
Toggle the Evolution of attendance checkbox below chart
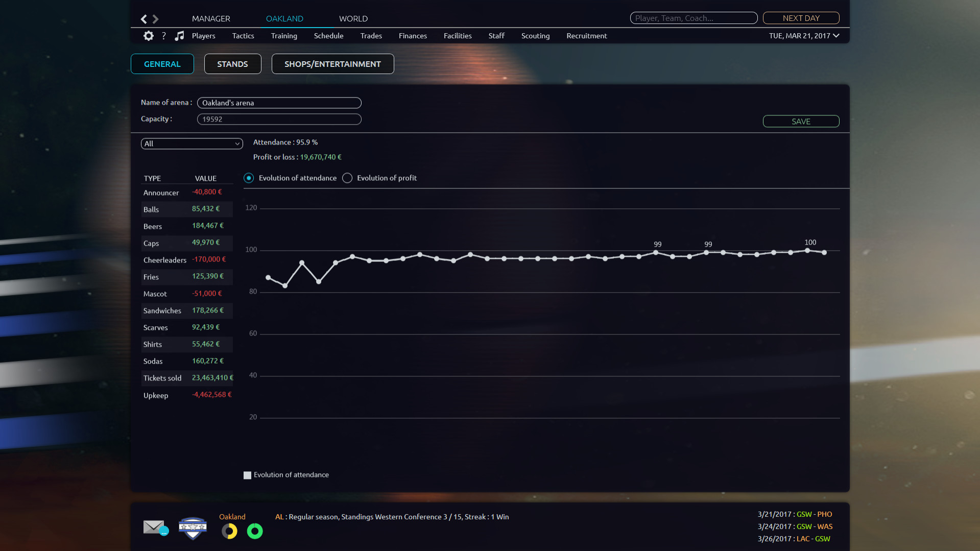click(x=248, y=475)
